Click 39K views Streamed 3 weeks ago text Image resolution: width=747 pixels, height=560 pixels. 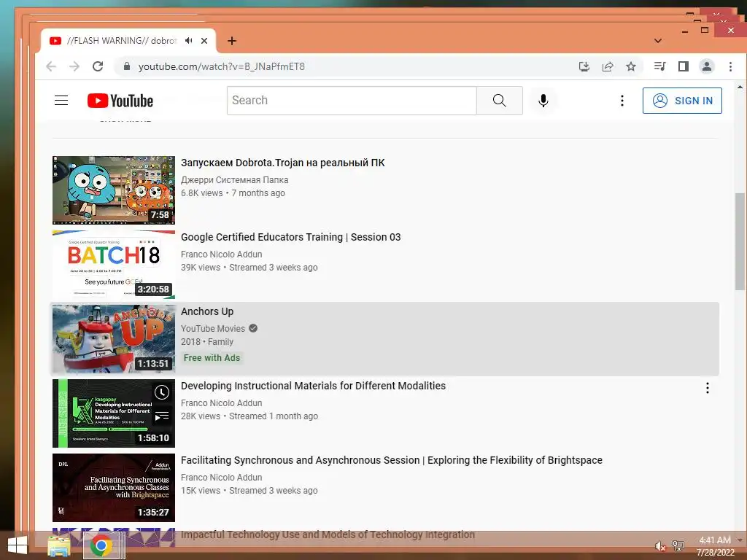[x=249, y=267]
